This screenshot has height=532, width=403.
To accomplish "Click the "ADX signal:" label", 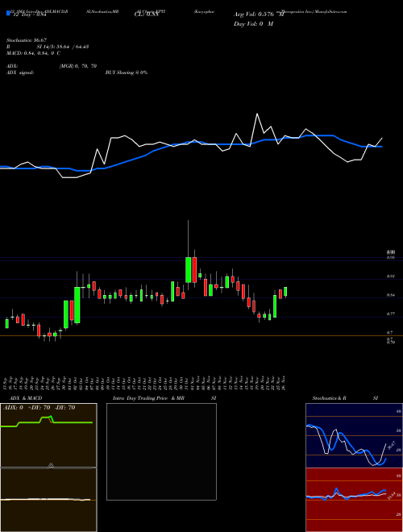I will tap(20, 73).
